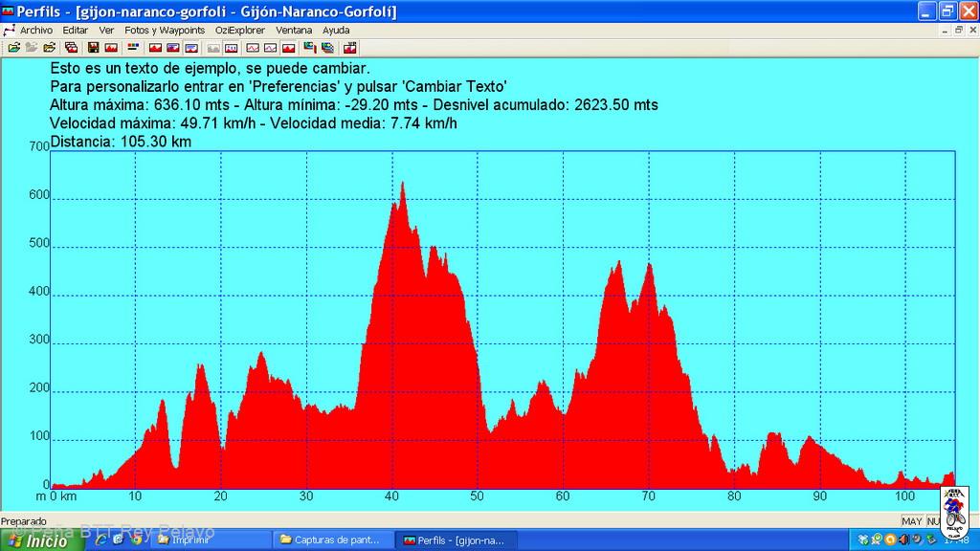Switch to Capturas de pant... taskbar folder
Screen dimensions: 980x551
[332, 540]
